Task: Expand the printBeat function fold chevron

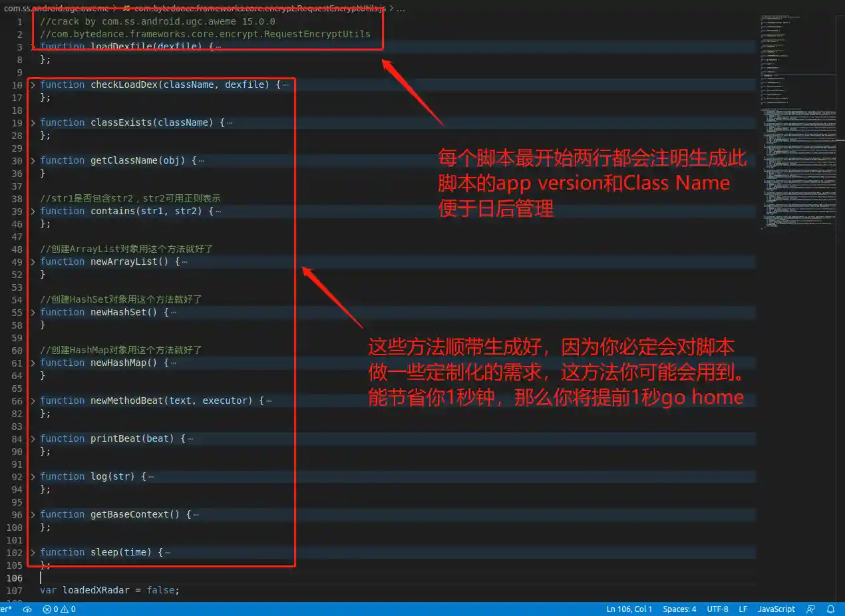Action: click(x=33, y=439)
